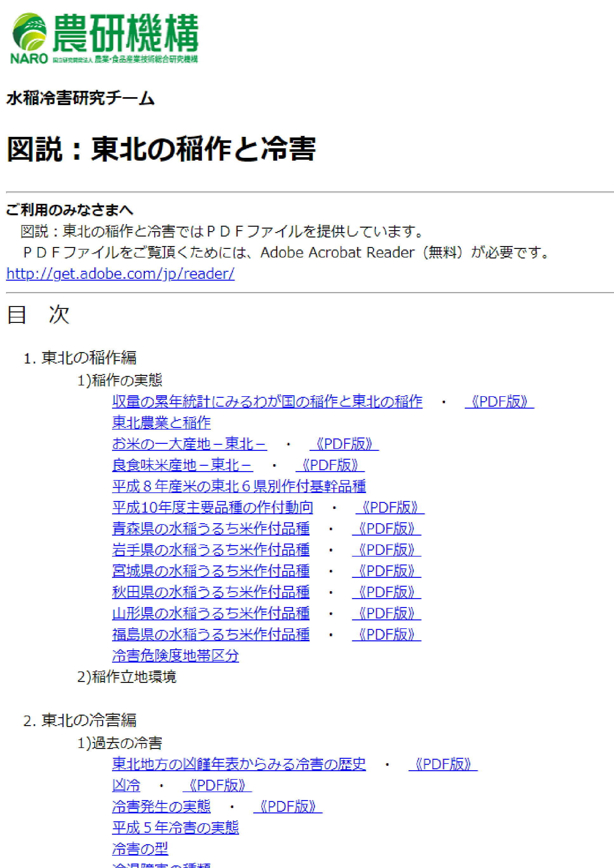
Task: Open 平成10年度主要品種の作付動向 link
Action: pos(212,507)
